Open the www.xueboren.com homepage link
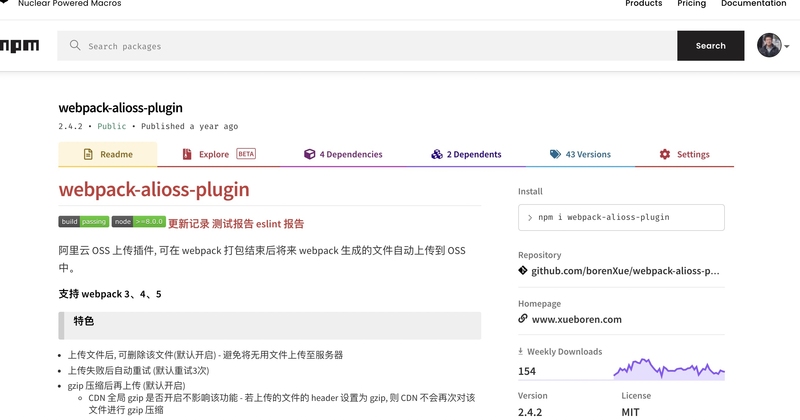Image resolution: width=800 pixels, height=420 pixels. pos(577,319)
